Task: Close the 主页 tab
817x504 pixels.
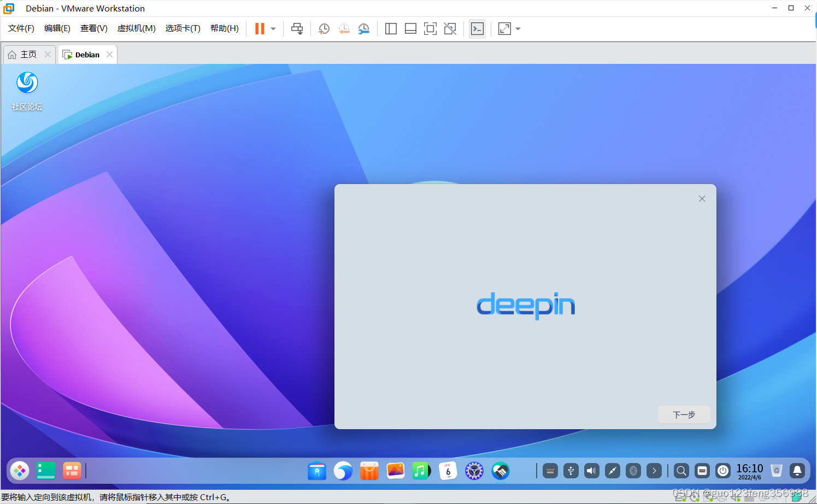Action: click(x=48, y=55)
